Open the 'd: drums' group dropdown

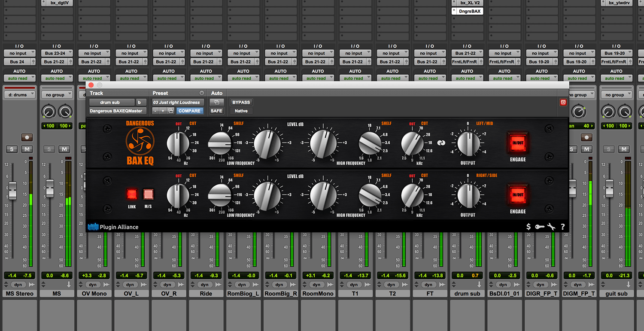coord(19,95)
